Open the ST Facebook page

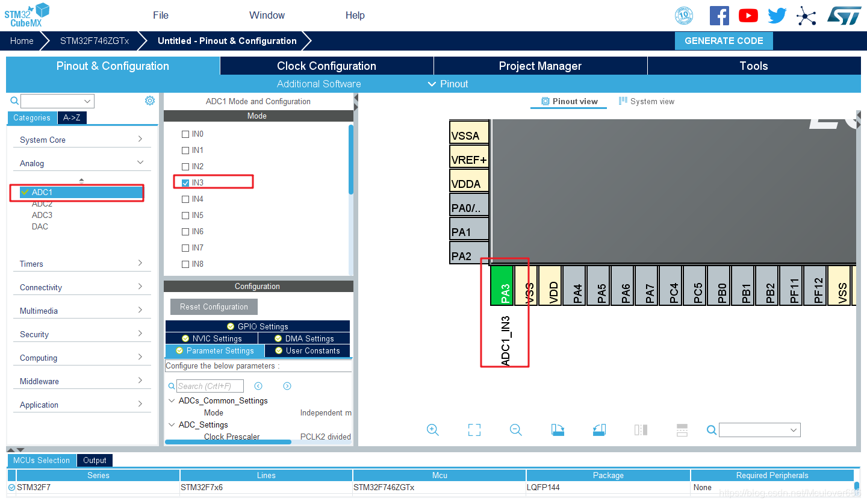pos(719,16)
